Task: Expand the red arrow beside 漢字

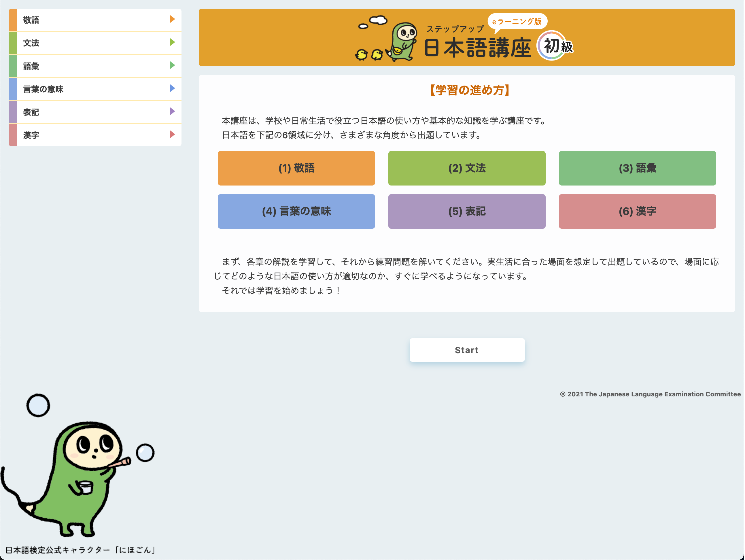Action: [172, 134]
